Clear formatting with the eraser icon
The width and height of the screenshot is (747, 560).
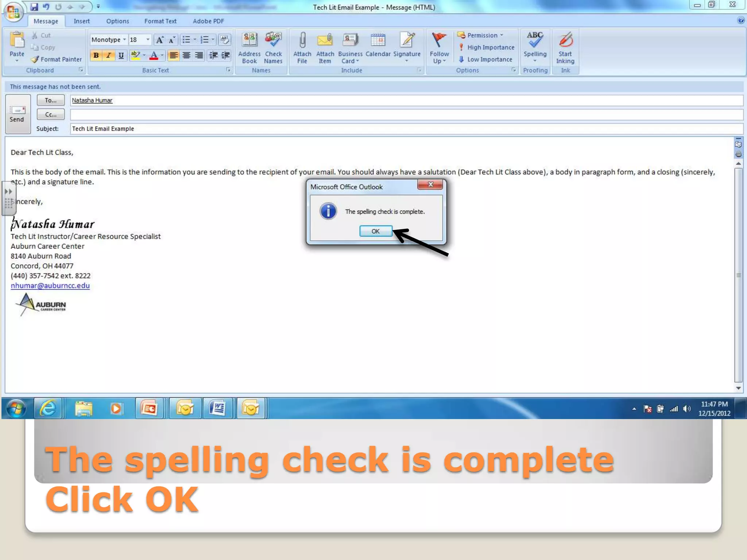tap(225, 40)
